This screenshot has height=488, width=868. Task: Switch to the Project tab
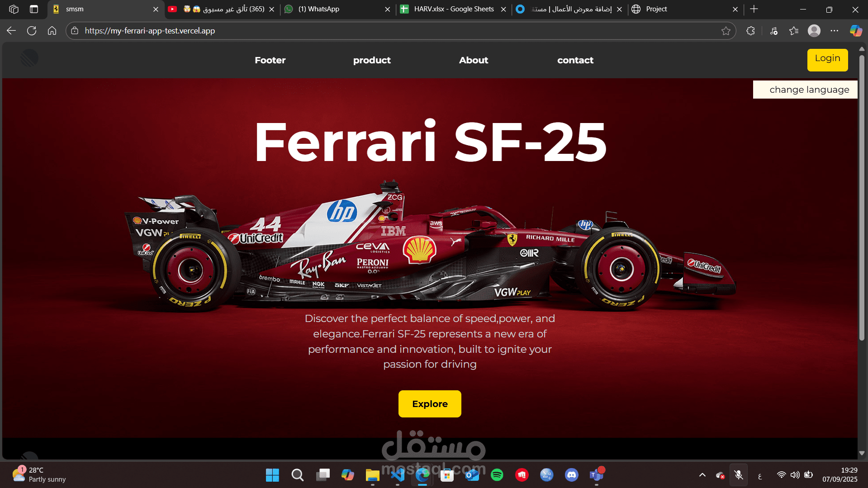[685, 9]
